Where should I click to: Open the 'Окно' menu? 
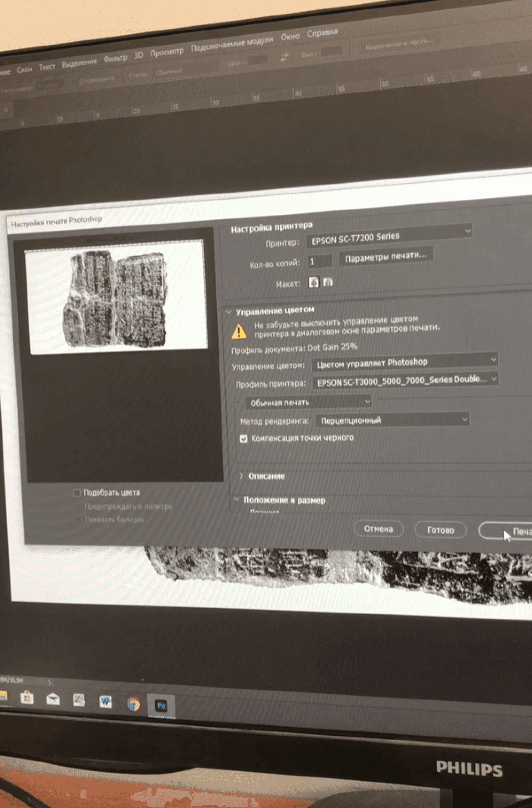pyautogui.click(x=290, y=36)
